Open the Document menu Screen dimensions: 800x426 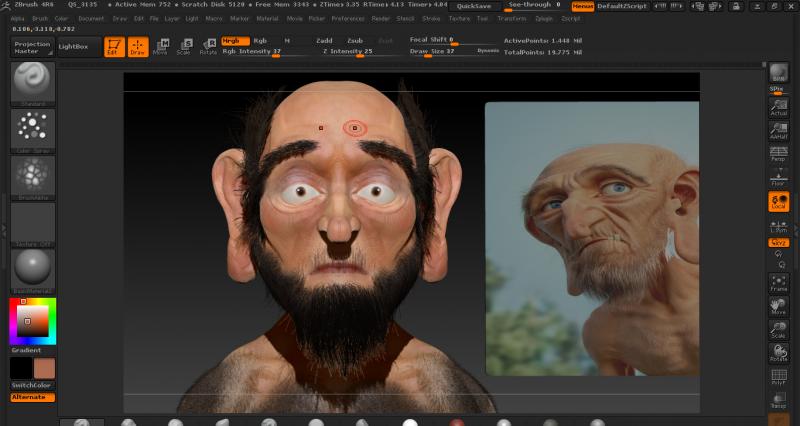[91, 19]
